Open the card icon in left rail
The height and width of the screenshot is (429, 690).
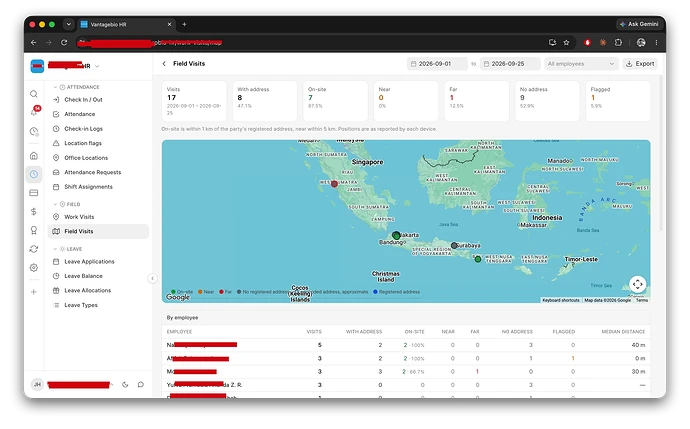coord(34,193)
